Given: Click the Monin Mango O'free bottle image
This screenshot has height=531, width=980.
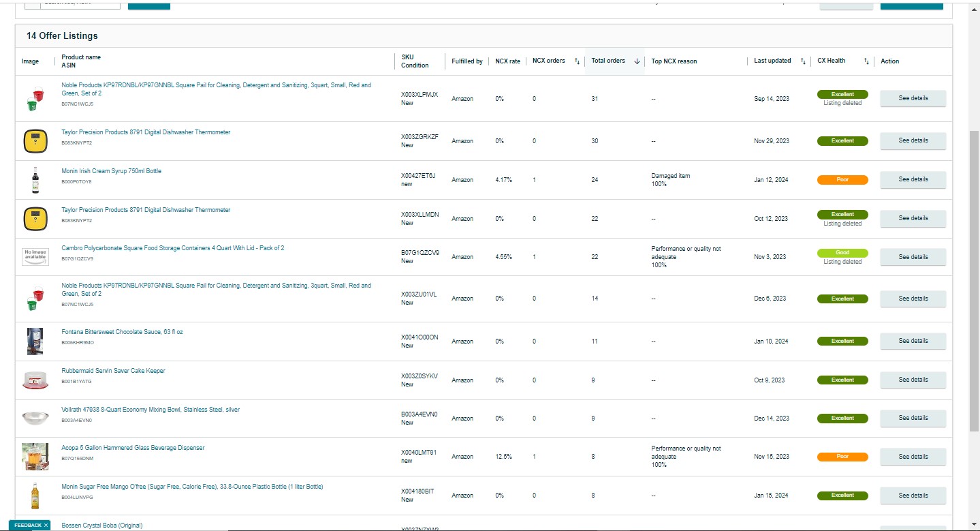Looking at the screenshot, I should click(35, 496).
